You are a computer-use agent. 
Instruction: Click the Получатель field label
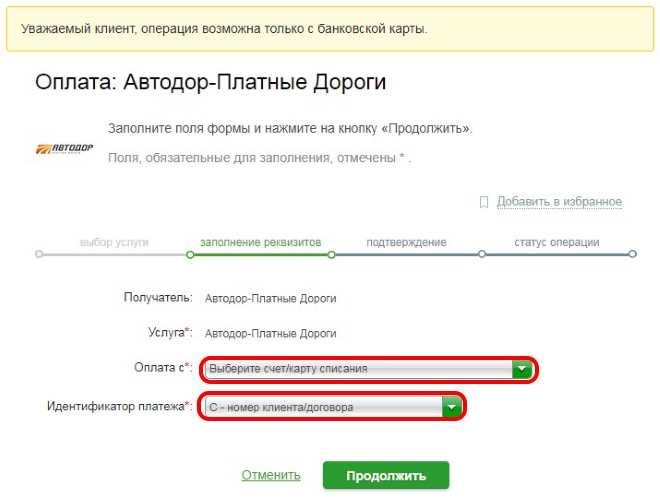tap(158, 297)
